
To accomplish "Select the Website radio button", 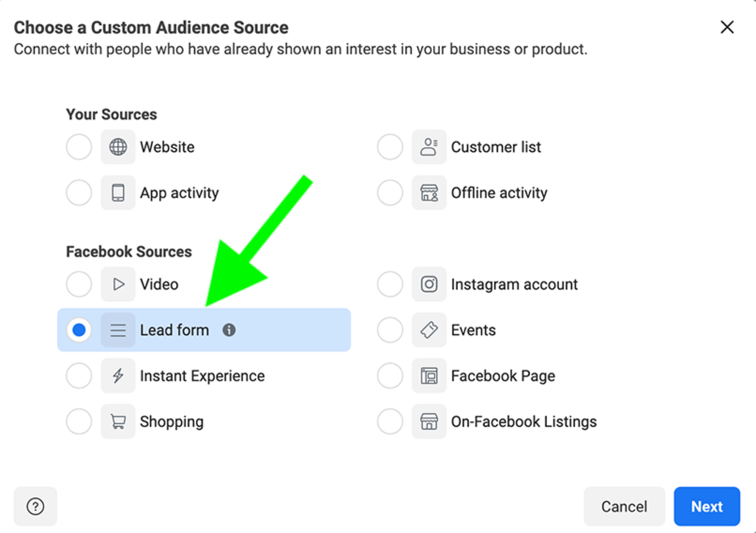I will [x=79, y=147].
